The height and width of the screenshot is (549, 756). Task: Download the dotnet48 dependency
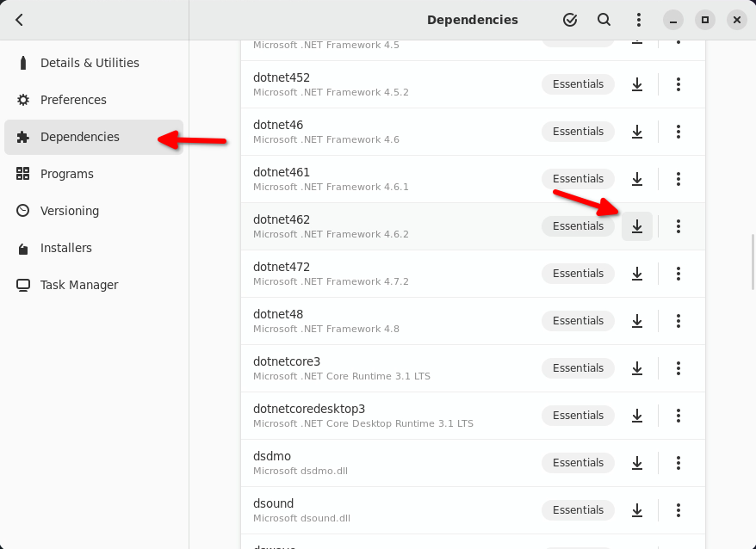coord(637,320)
